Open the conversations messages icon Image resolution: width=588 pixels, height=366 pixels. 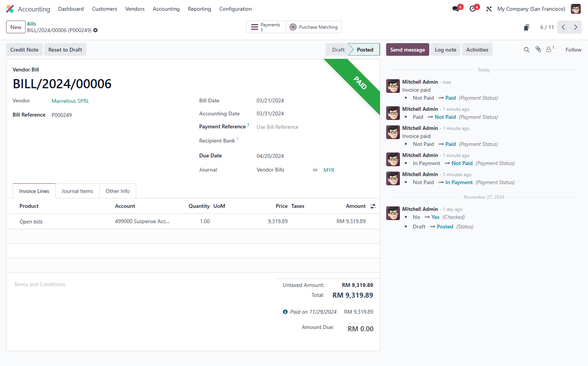pos(456,9)
